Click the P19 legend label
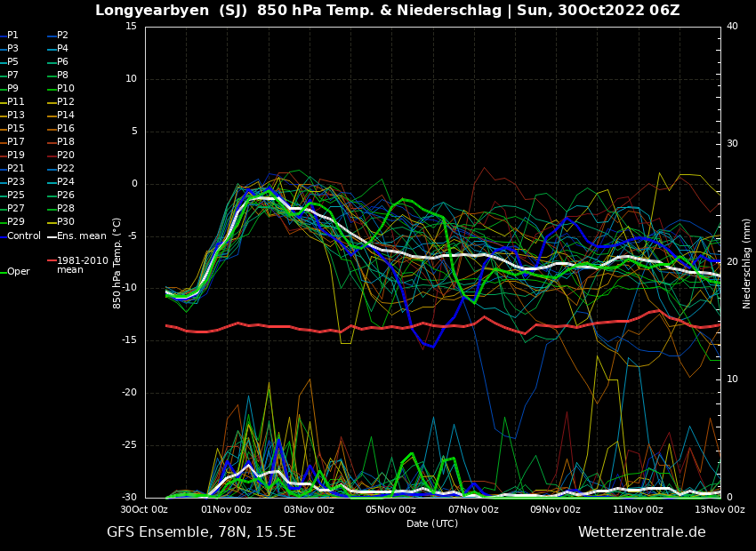 pyautogui.click(x=16, y=156)
